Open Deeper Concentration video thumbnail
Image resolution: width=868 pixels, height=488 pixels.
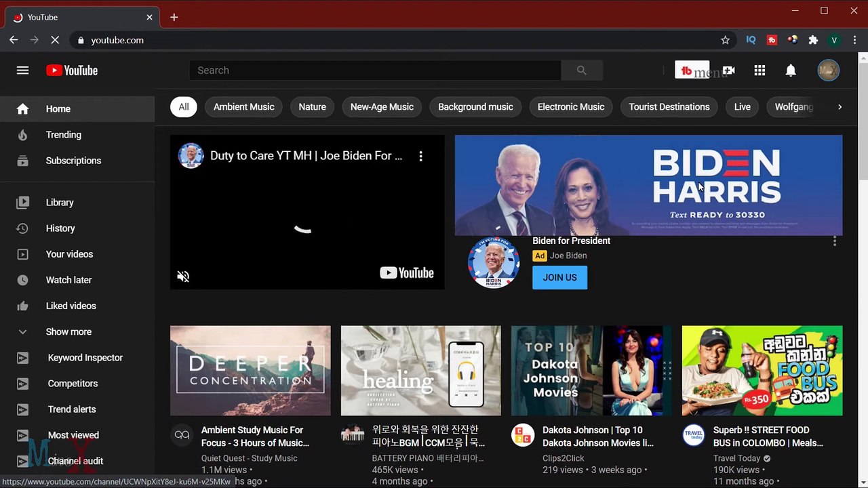(250, 371)
